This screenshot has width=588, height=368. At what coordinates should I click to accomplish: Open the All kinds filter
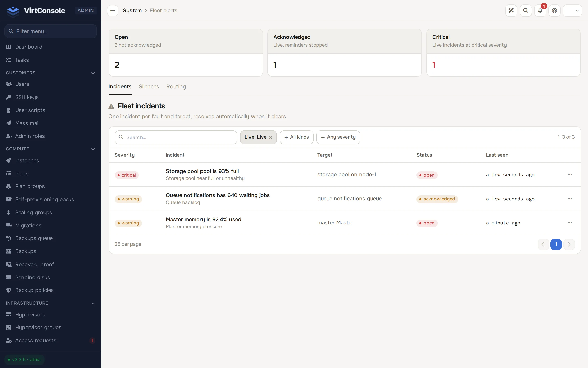tap(296, 137)
